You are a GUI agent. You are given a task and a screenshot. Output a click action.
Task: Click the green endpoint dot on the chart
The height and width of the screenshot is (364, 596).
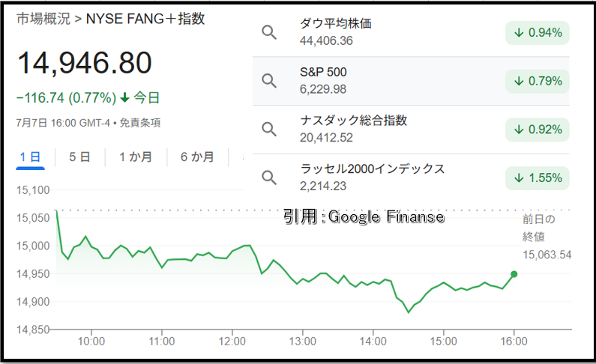pyautogui.click(x=514, y=274)
